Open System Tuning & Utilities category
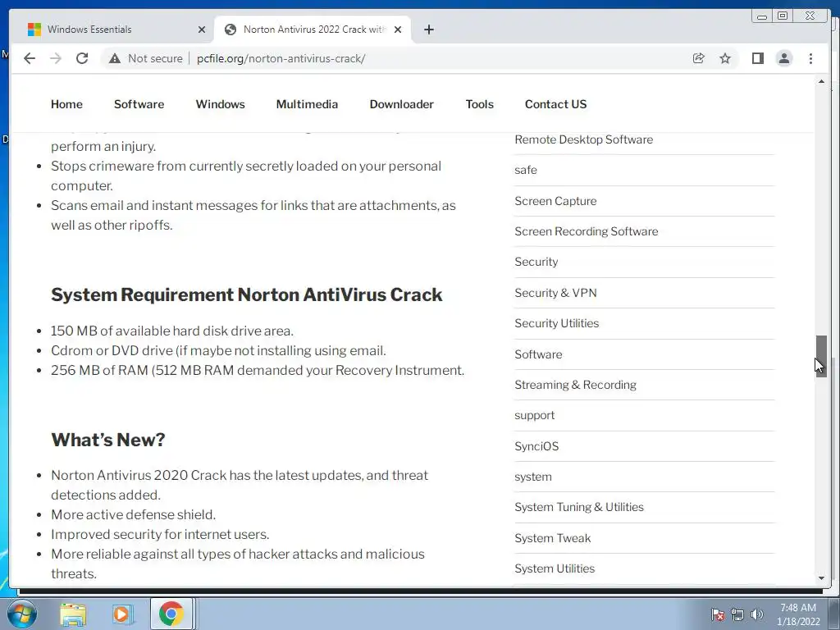 point(579,507)
